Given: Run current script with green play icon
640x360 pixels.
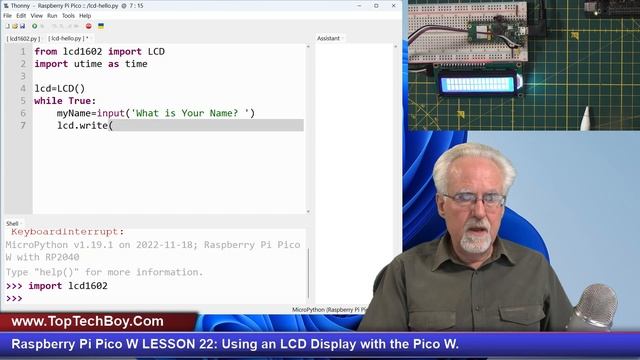Looking at the screenshot, I should point(35,26).
